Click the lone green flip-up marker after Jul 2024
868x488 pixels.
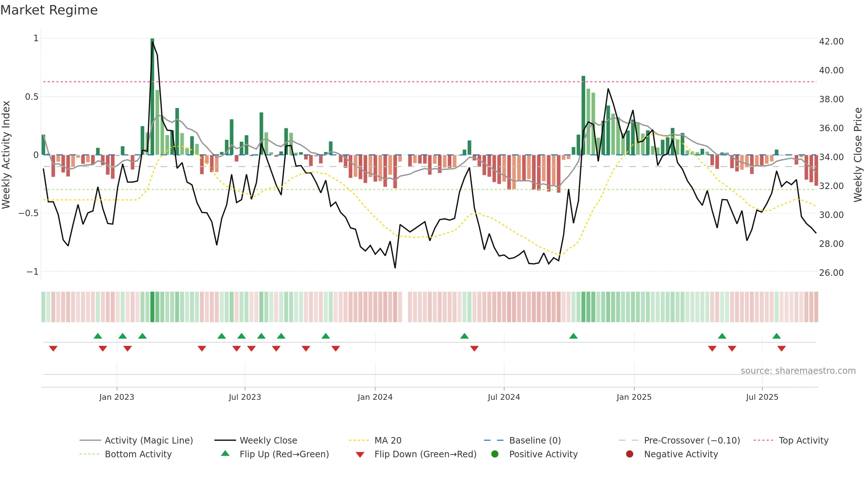(x=573, y=336)
